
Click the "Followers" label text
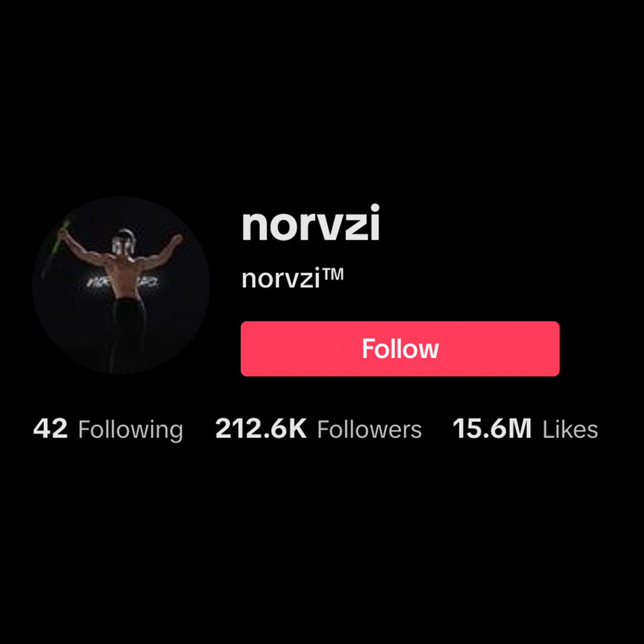(369, 429)
